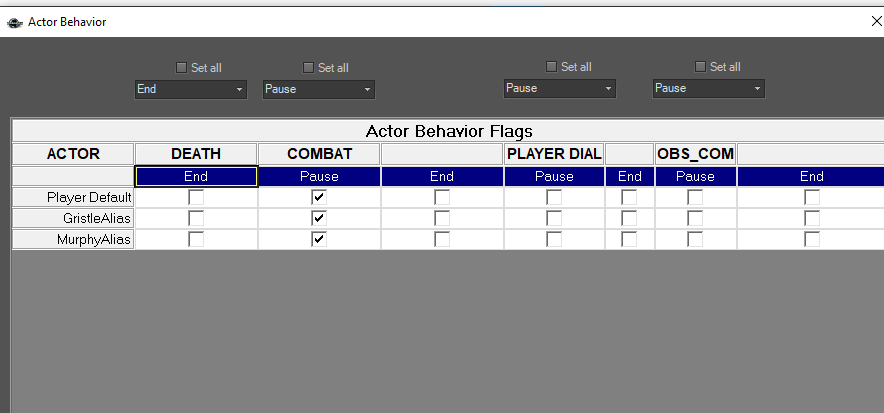Open the End dropdown above DEATH column
The image size is (884, 413).
pyautogui.click(x=191, y=89)
